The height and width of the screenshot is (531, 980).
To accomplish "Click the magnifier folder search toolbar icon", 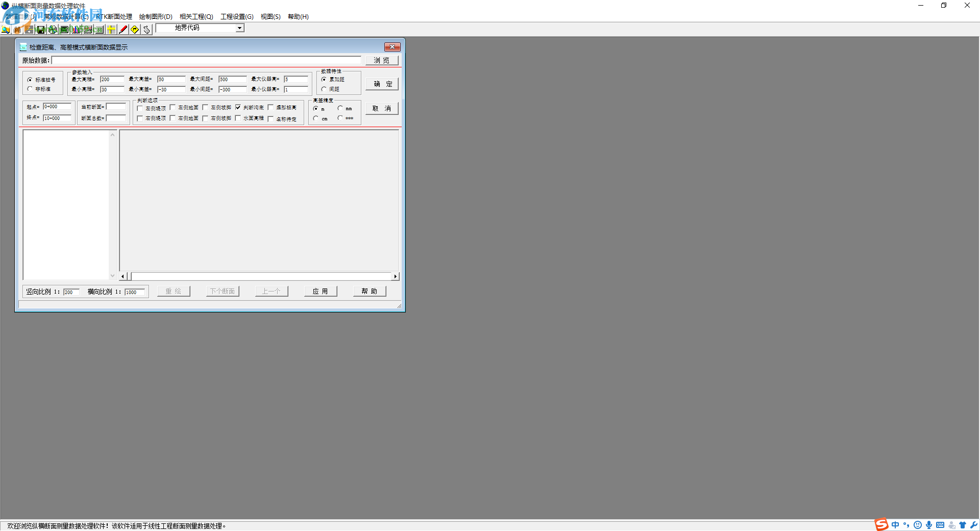I will [x=6, y=30].
